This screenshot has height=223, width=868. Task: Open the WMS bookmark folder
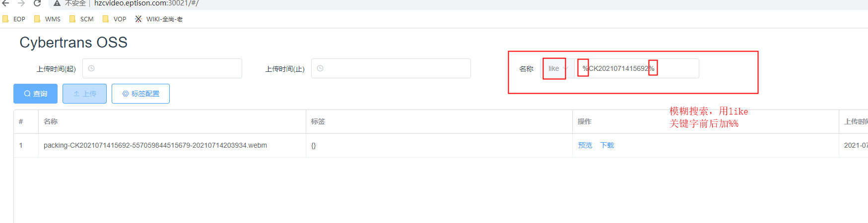click(48, 19)
